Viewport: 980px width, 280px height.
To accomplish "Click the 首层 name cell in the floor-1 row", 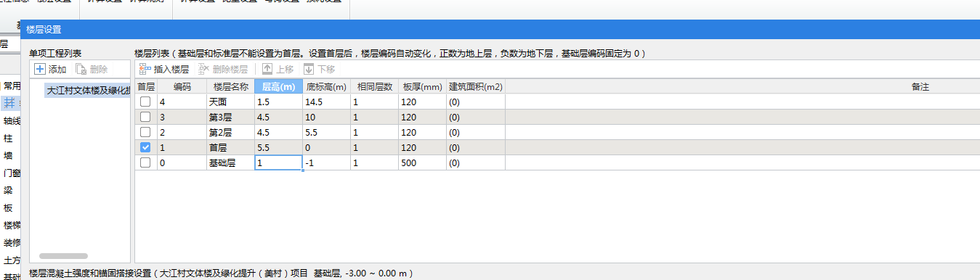I will tap(230, 147).
